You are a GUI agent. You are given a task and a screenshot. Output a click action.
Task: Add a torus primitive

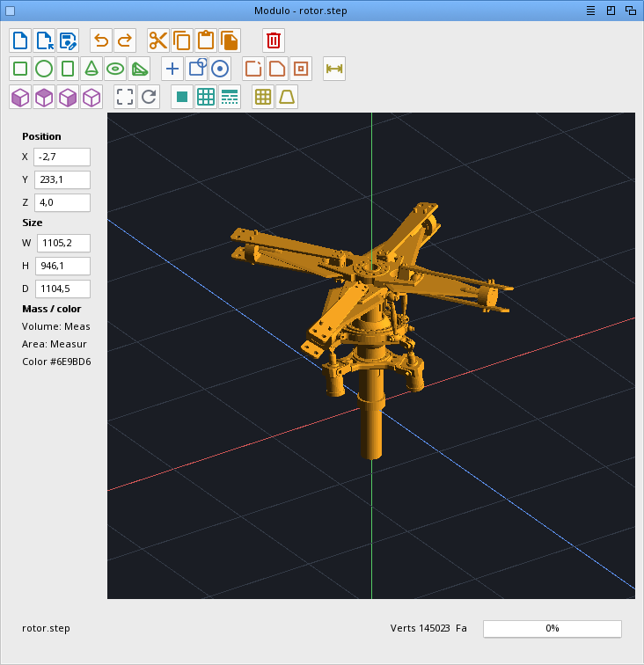[115, 69]
